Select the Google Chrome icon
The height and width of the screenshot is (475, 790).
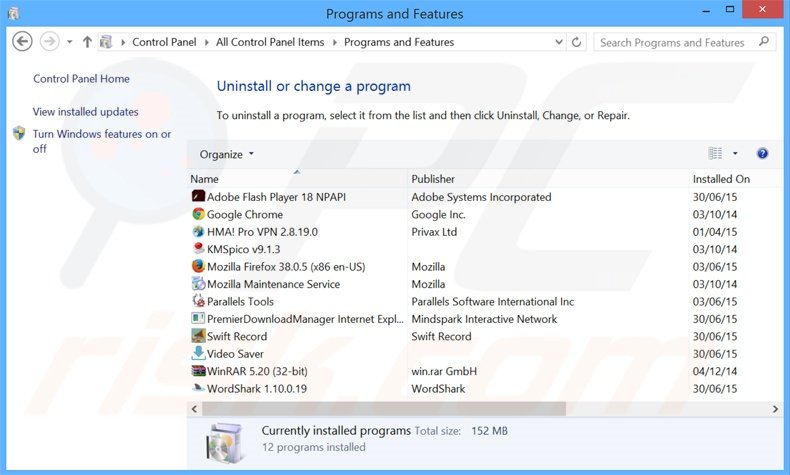point(199,214)
